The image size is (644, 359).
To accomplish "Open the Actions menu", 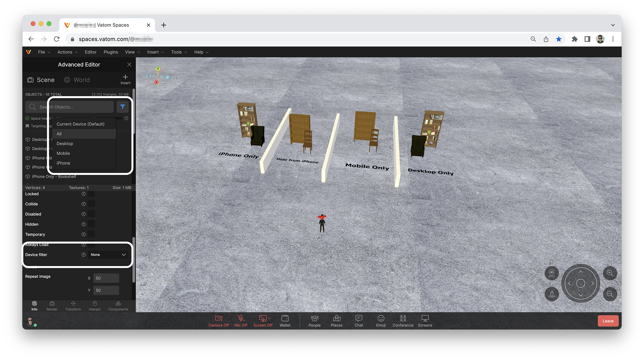I will point(67,52).
